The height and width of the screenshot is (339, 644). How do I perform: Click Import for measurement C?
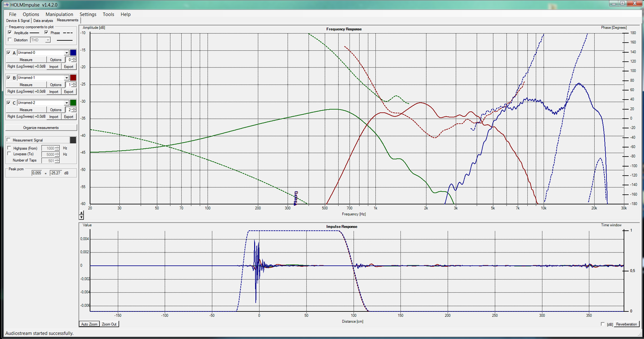coord(54,117)
